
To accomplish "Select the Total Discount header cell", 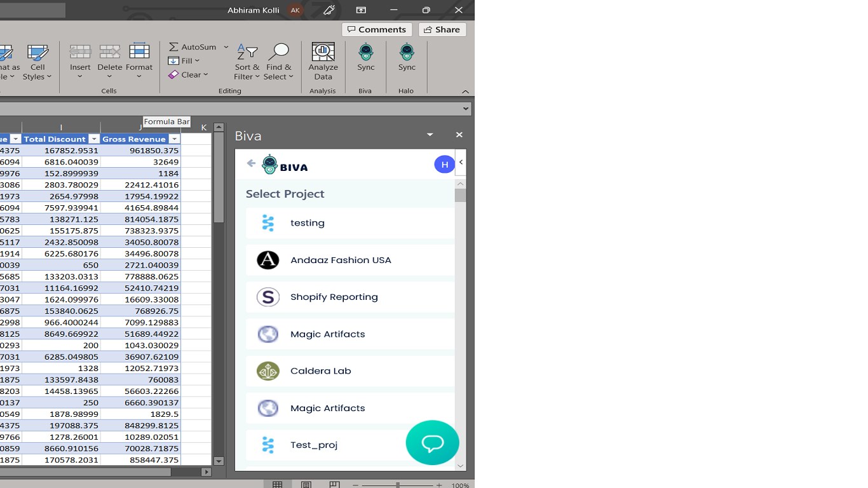I will coord(61,139).
